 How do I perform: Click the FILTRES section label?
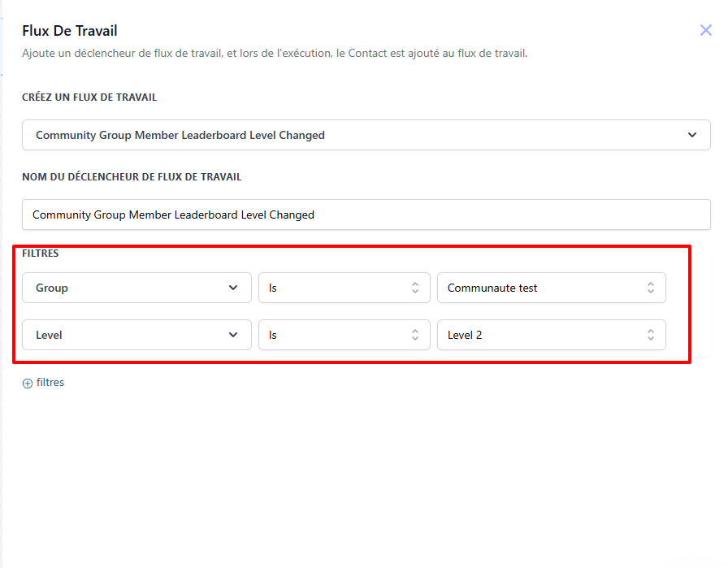click(41, 253)
